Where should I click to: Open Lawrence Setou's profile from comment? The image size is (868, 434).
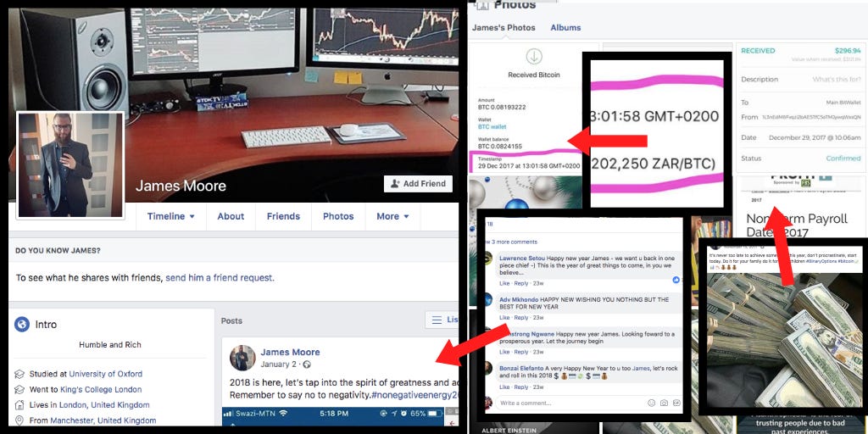tap(522, 259)
